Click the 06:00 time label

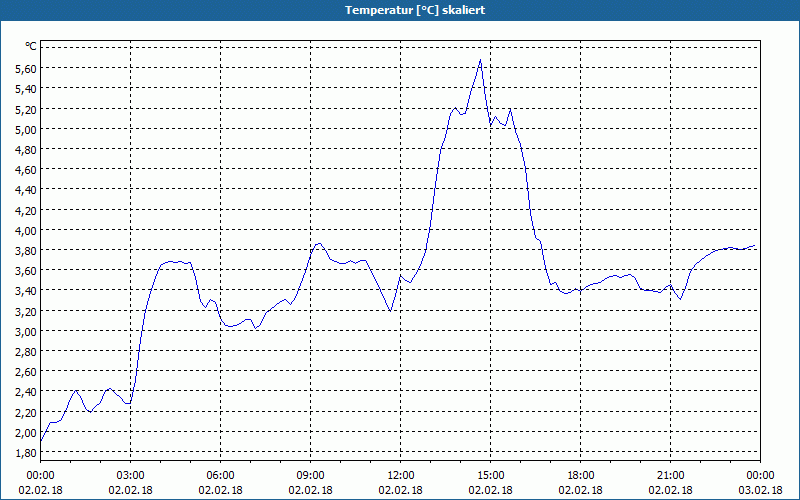(x=220, y=476)
